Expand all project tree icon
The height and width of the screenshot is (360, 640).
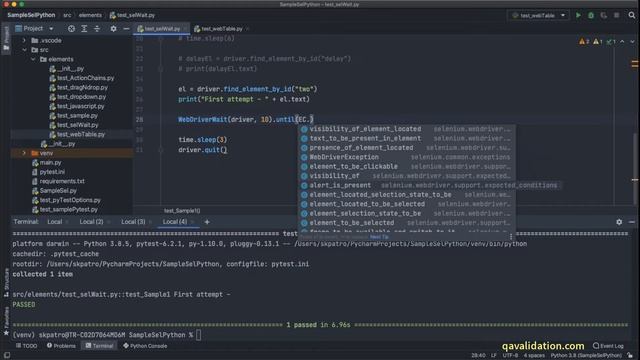coord(84,29)
